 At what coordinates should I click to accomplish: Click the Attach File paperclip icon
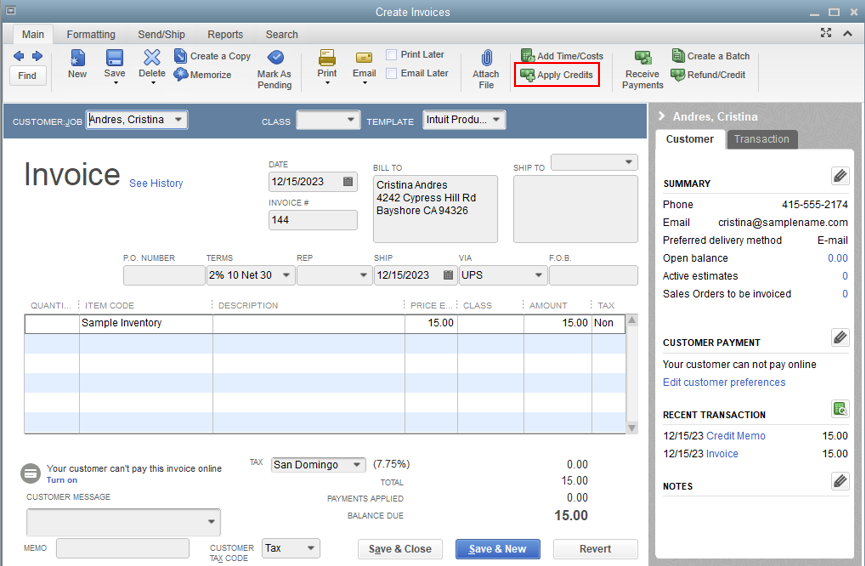tap(486, 58)
